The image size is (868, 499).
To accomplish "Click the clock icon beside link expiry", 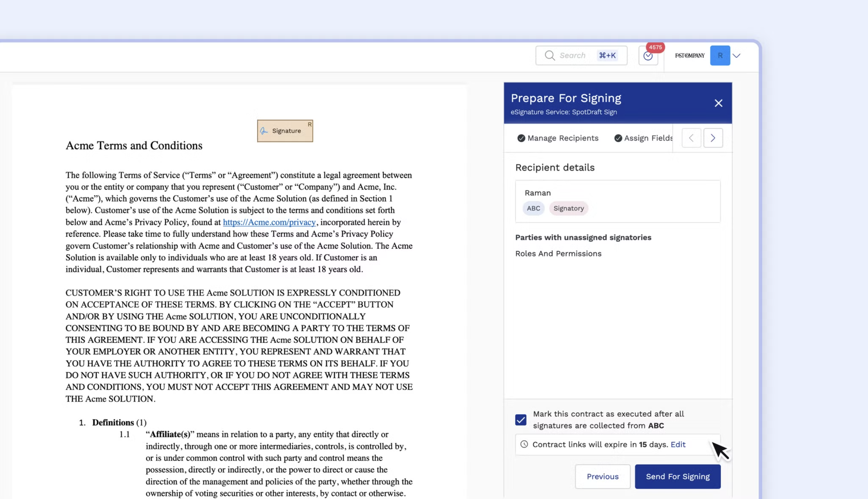I will point(524,445).
